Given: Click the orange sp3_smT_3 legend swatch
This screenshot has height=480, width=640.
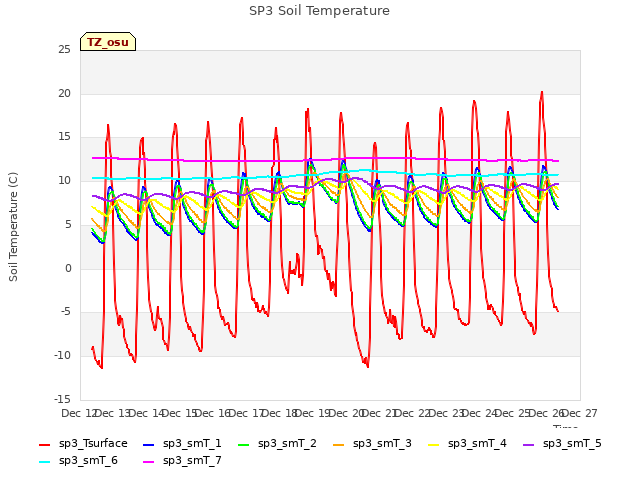Looking at the screenshot, I should [x=339, y=444].
